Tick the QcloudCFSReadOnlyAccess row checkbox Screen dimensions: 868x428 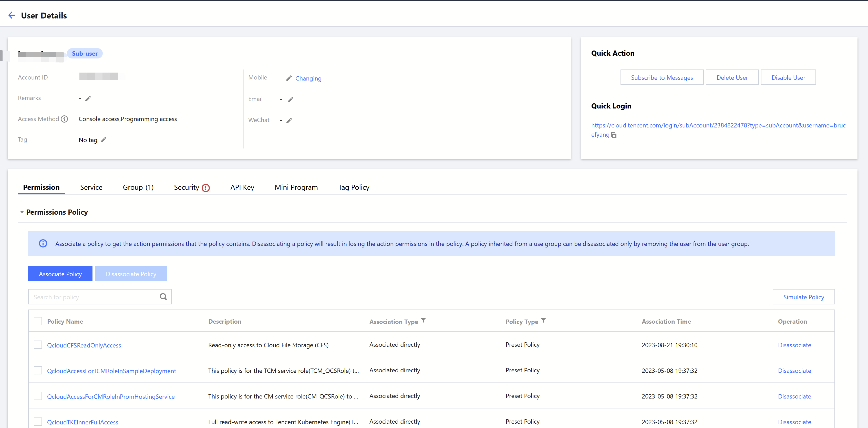point(38,345)
